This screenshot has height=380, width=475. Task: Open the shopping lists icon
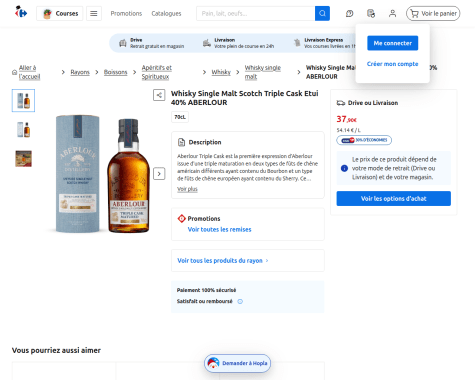pyautogui.click(x=371, y=13)
